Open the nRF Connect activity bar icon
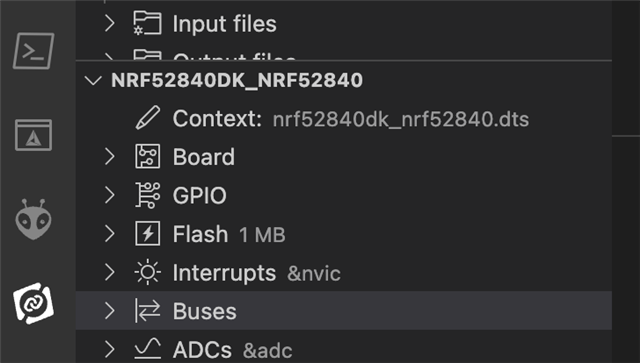The width and height of the screenshot is (640, 363). [33, 303]
